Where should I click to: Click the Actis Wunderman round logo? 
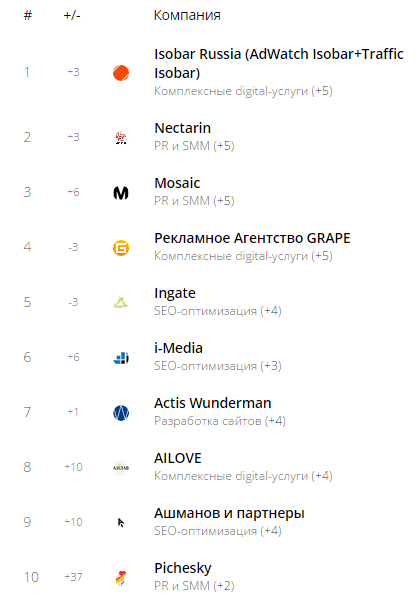click(121, 413)
